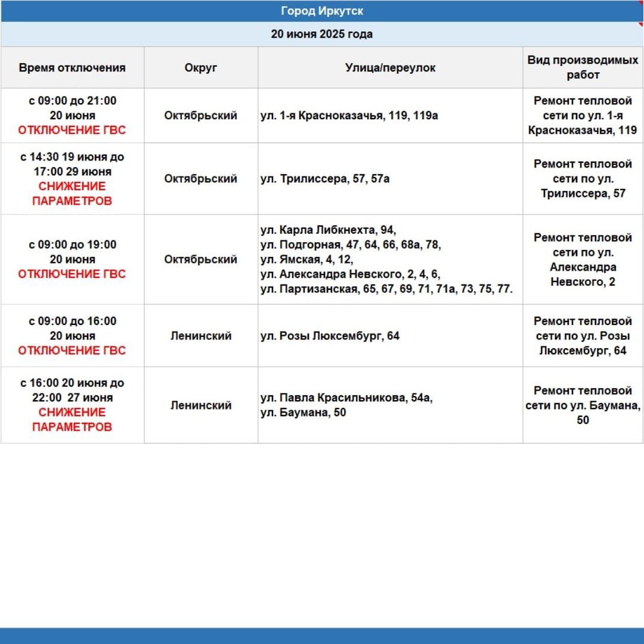Select the '20 июня 2025 года' date cell
The width and height of the screenshot is (644, 644).
[322, 34]
